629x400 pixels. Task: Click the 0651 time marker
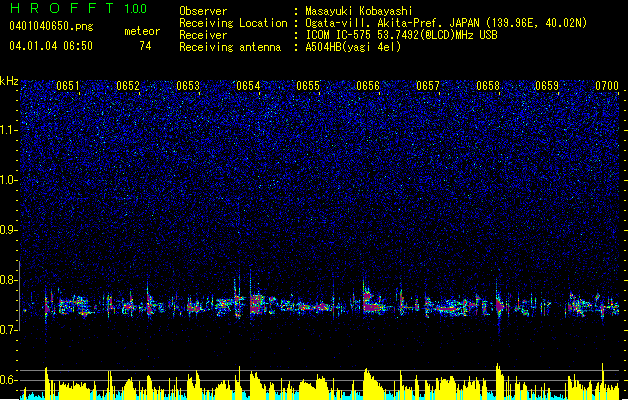click(68, 86)
